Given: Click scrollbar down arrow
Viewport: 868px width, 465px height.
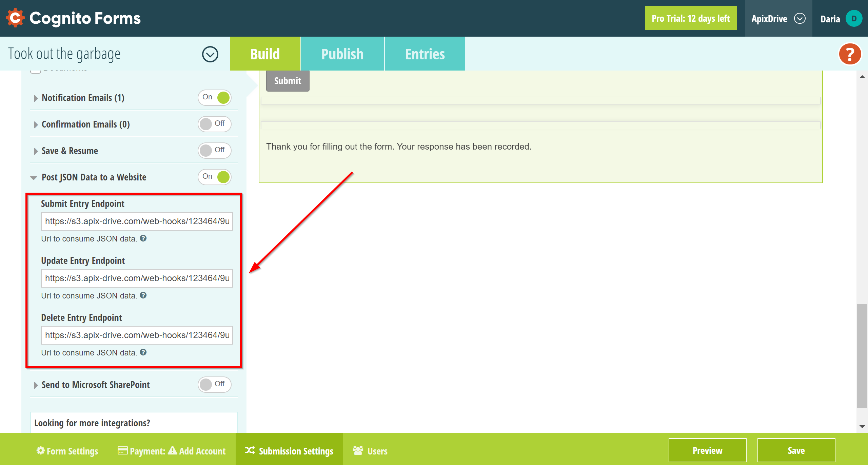Looking at the screenshot, I should tap(862, 426).
